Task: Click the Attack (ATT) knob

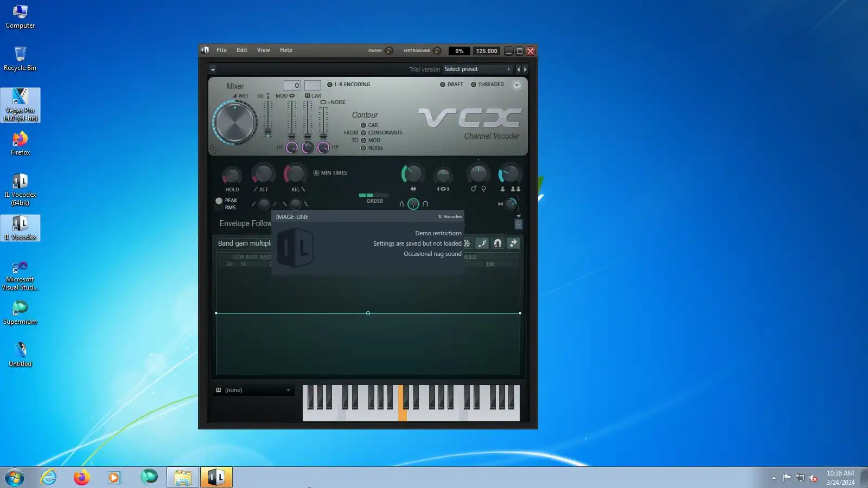Action: pyautogui.click(x=263, y=174)
